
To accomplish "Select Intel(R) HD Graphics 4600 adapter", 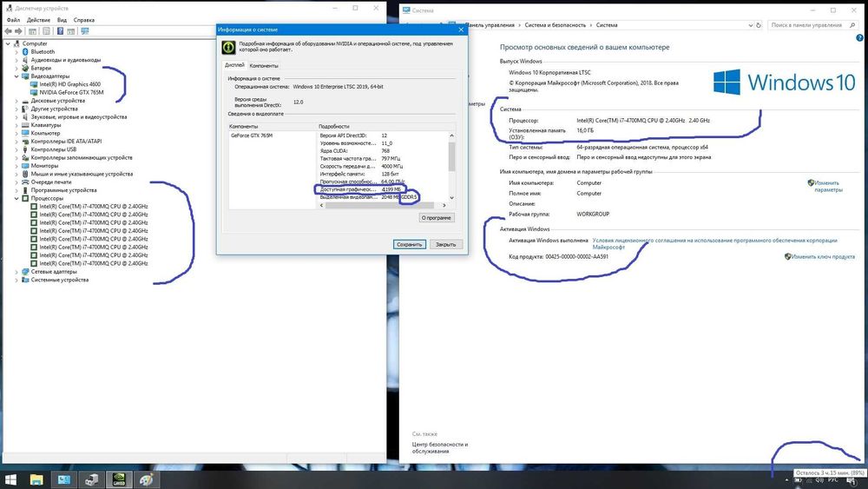I will pos(69,84).
